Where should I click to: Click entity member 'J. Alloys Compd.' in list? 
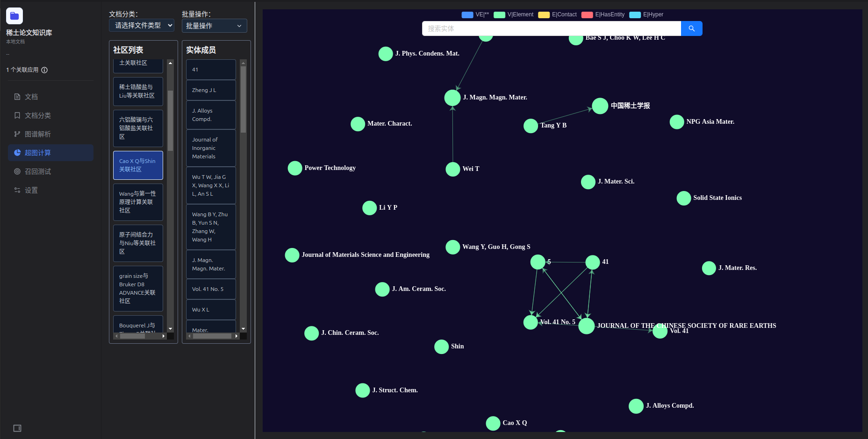(211, 115)
